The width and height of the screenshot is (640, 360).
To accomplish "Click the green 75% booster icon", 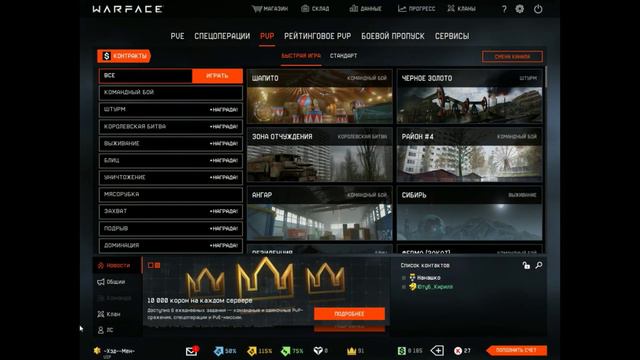I will (x=285, y=351).
